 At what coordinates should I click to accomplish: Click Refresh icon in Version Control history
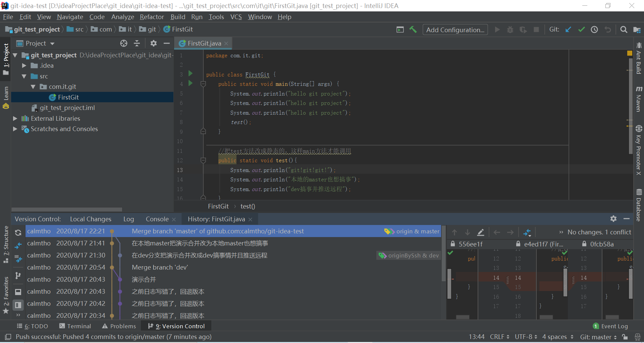[x=18, y=232]
